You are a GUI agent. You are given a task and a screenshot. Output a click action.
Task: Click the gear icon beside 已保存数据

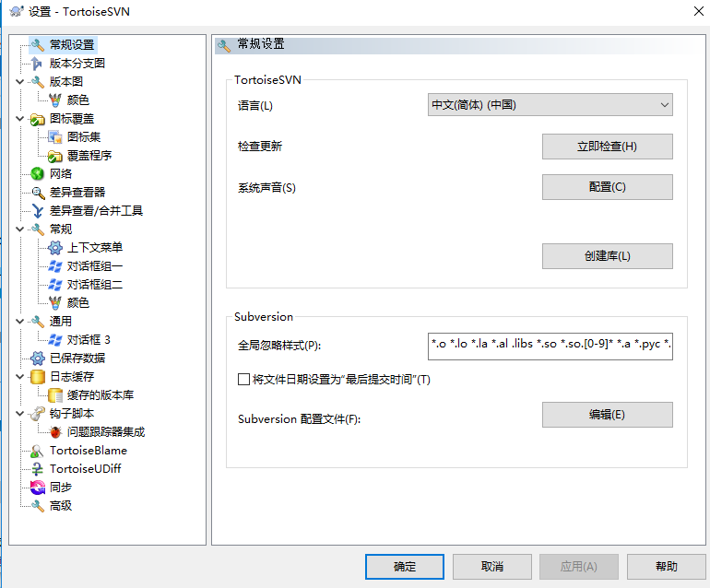(x=38, y=359)
